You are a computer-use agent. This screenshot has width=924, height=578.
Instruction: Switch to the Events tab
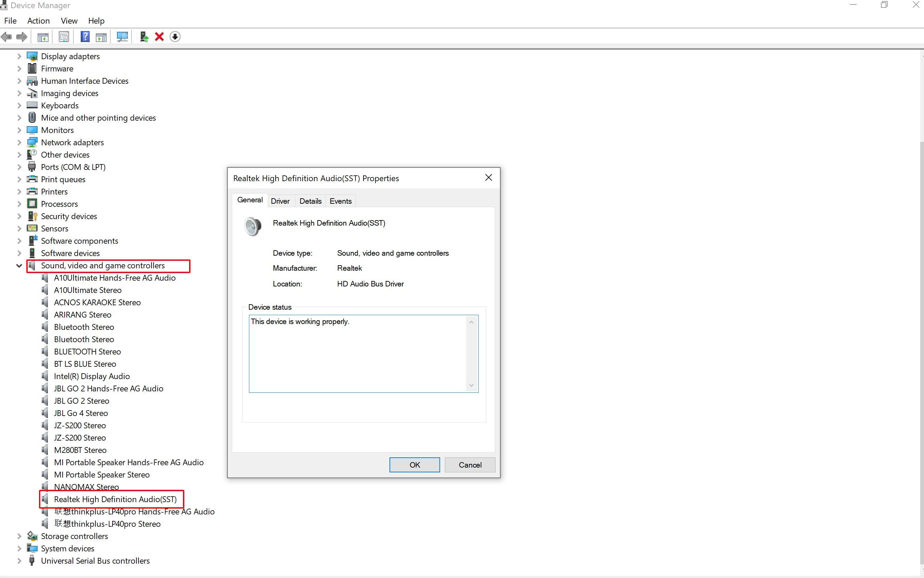click(340, 201)
